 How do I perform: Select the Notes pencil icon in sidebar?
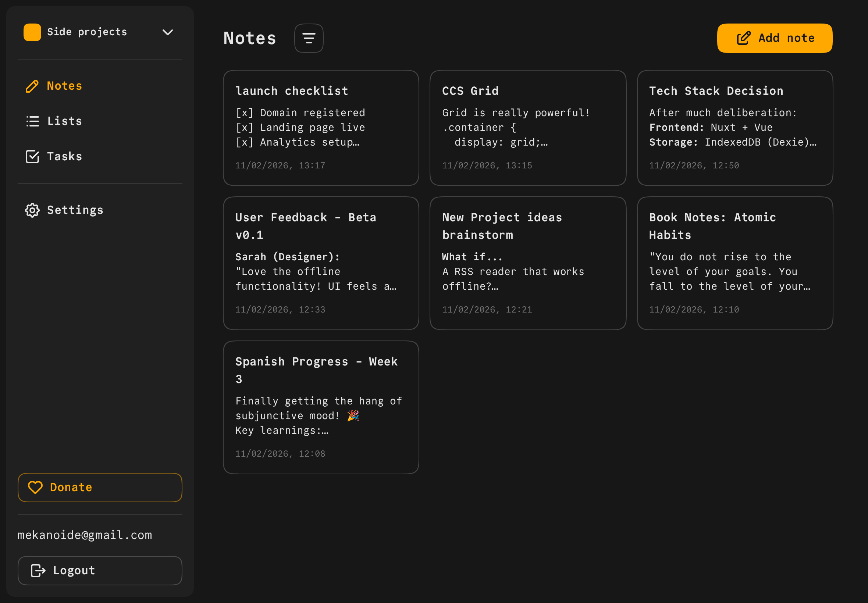(32, 86)
